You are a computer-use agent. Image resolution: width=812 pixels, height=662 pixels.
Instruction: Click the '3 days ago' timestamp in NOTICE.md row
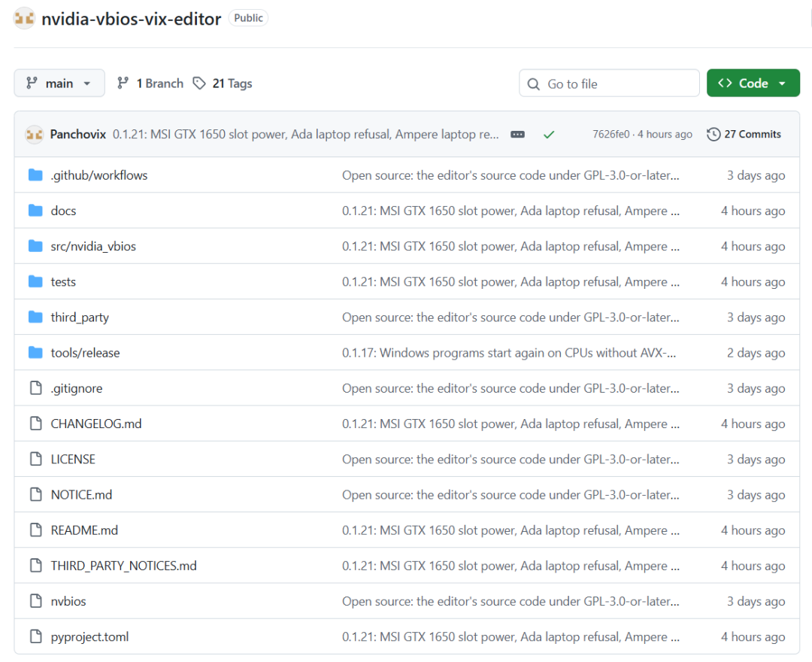coord(756,495)
